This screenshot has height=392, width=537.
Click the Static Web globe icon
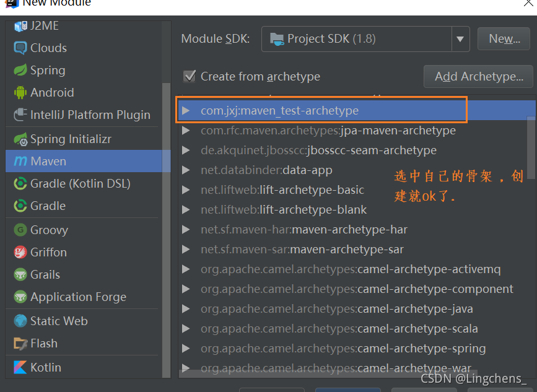coord(20,321)
